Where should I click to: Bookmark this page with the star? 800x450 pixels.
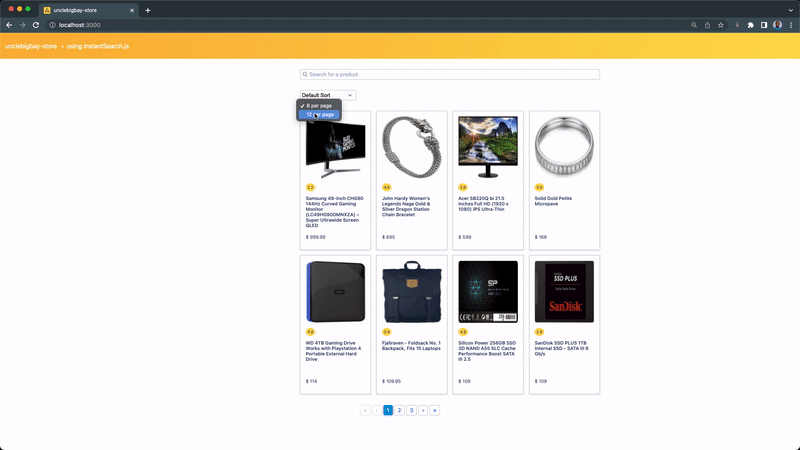tap(720, 25)
